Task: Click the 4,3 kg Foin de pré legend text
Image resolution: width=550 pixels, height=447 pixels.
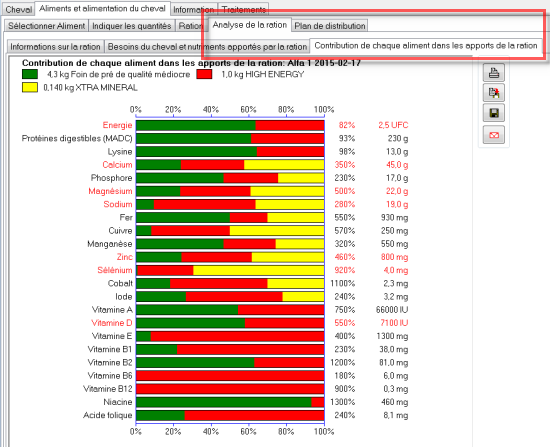Action: pos(119,74)
